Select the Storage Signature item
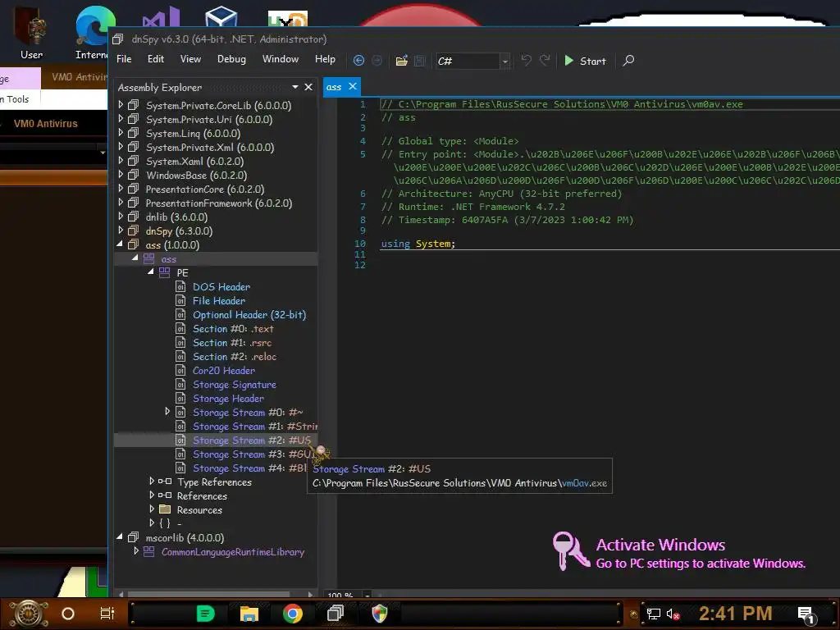840x630 pixels. [x=235, y=384]
